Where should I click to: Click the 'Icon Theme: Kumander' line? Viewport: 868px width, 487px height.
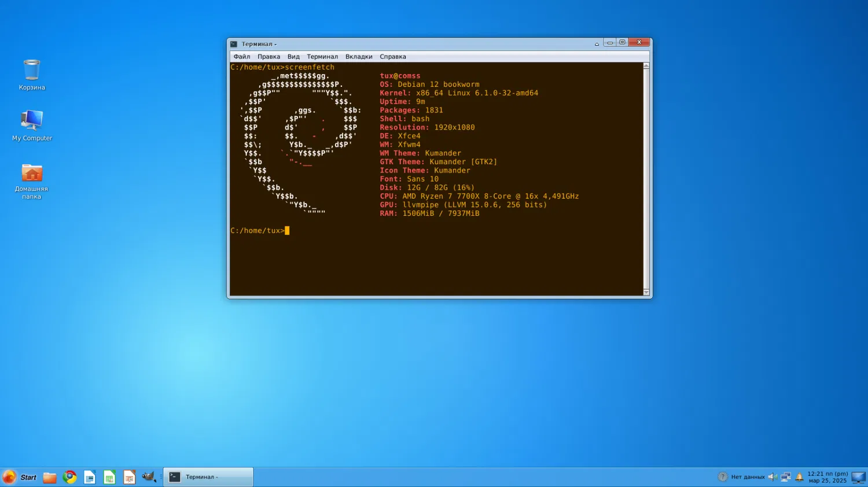(425, 171)
